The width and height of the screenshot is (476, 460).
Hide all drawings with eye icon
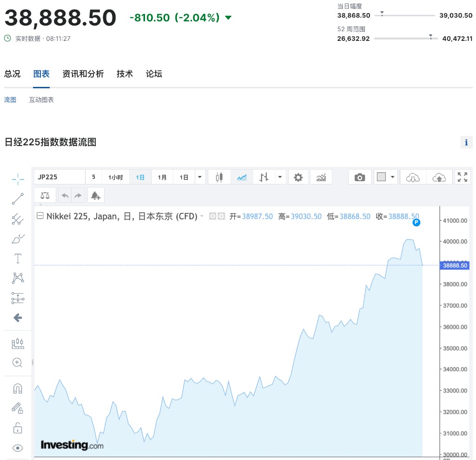18,448
